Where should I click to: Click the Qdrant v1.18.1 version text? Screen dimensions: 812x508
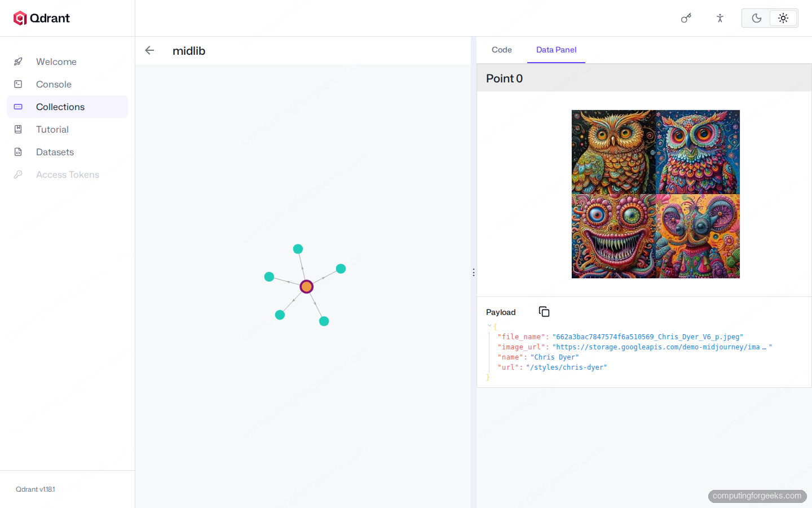[36, 489]
